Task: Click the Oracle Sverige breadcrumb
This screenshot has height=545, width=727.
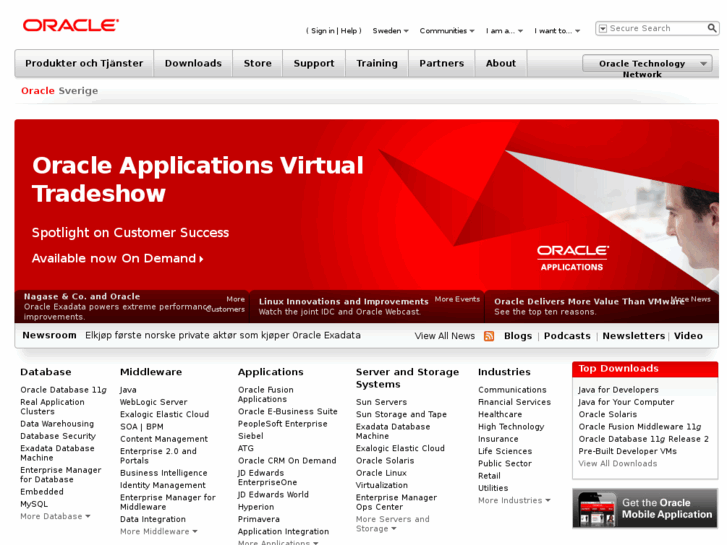Action: point(59,90)
